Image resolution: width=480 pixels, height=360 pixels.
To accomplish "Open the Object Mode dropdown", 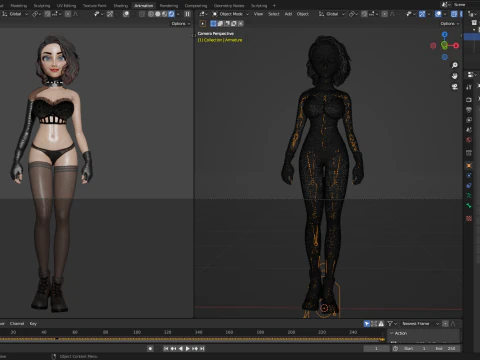I will tap(230, 14).
